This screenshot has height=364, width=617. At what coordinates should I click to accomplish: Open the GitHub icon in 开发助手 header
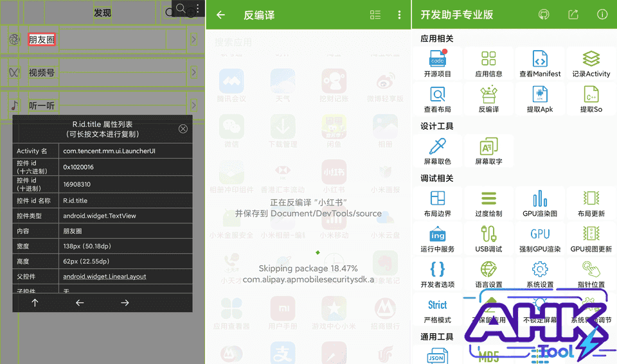(x=544, y=15)
